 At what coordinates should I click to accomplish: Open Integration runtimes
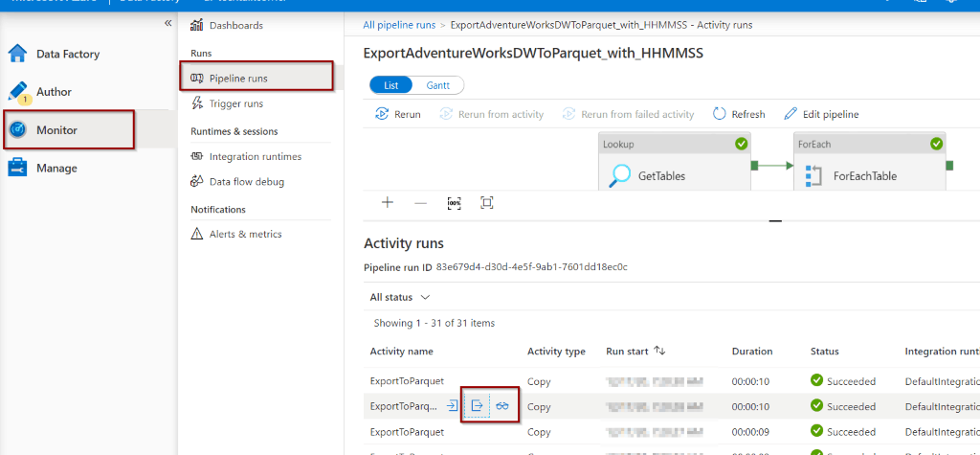coord(256,156)
